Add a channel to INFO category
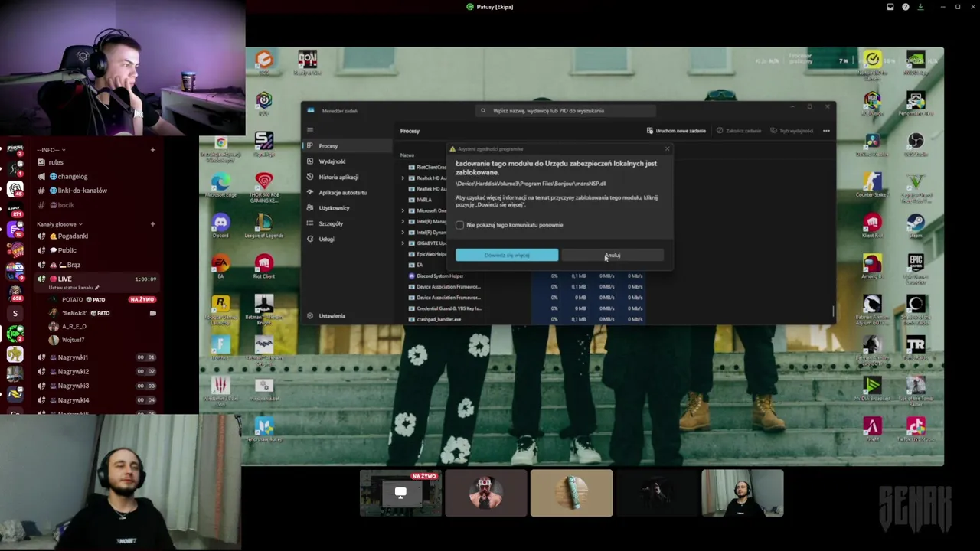980x551 pixels. click(153, 150)
